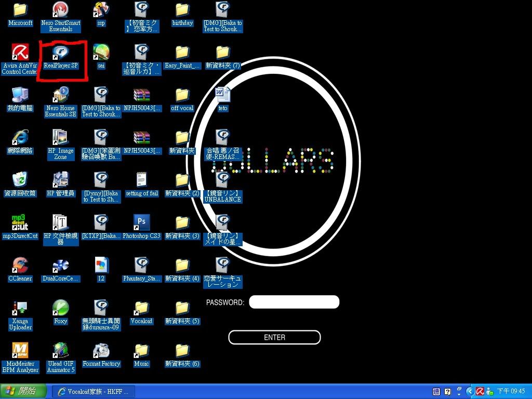Select 恋愛サーキュレーション media file
This screenshot has width=532, height=399.
(223, 272)
